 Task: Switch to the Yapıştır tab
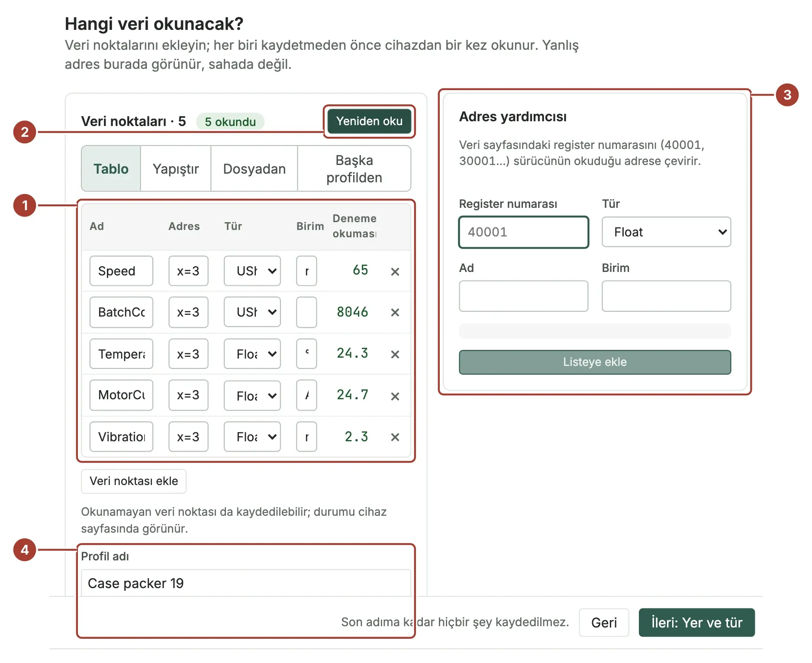(176, 169)
